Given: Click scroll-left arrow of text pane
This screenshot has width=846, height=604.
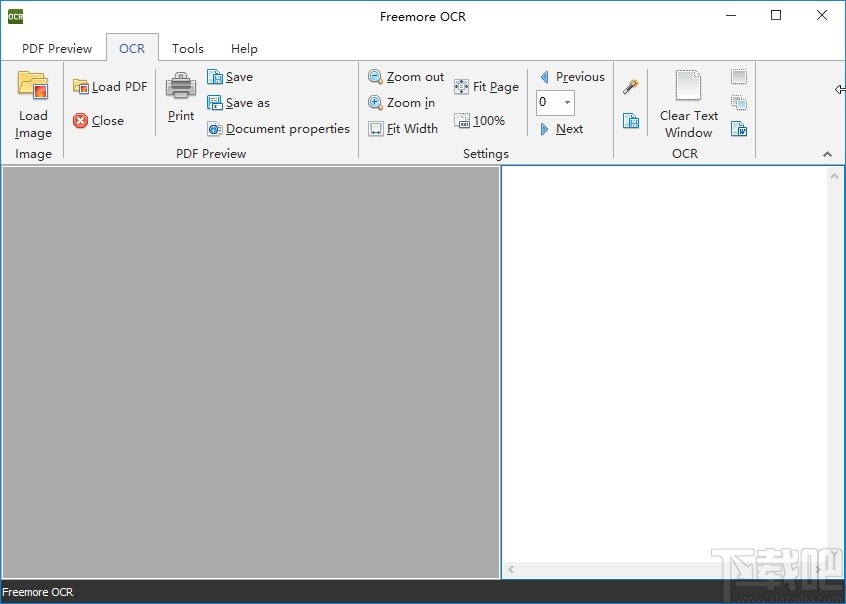Looking at the screenshot, I should pos(511,569).
